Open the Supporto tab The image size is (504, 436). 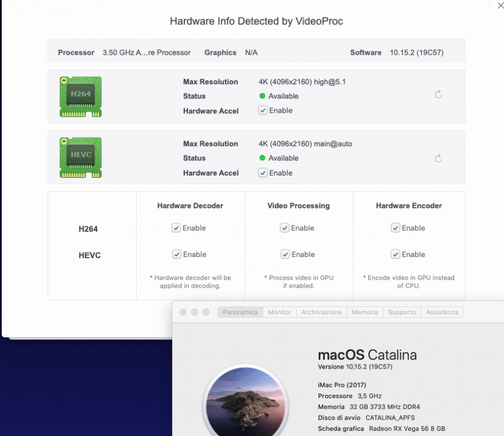[x=402, y=312]
